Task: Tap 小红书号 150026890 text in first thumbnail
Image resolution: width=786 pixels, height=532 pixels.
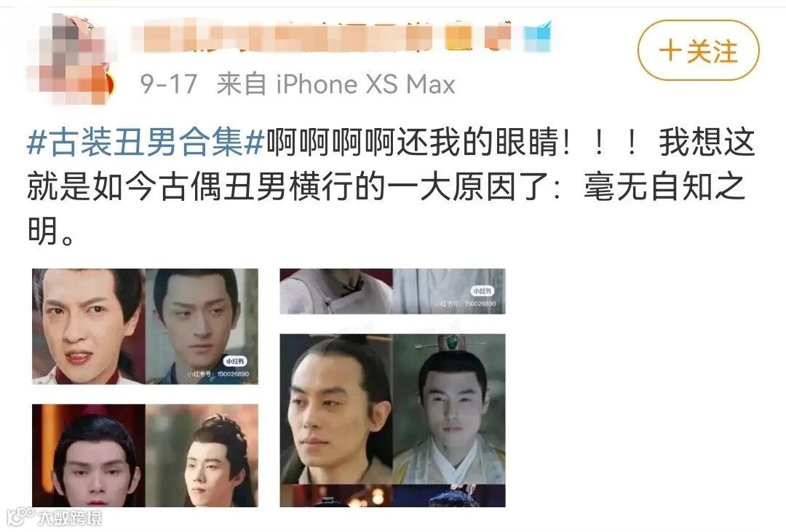Action: (218, 374)
